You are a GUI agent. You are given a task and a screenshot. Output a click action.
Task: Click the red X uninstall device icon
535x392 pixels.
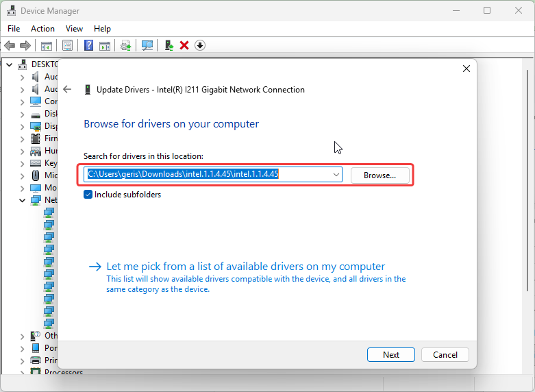tap(184, 45)
